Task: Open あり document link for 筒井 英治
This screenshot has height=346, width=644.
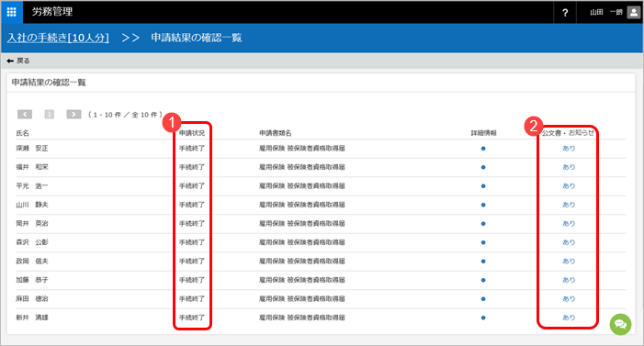Action: click(x=569, y=224)
